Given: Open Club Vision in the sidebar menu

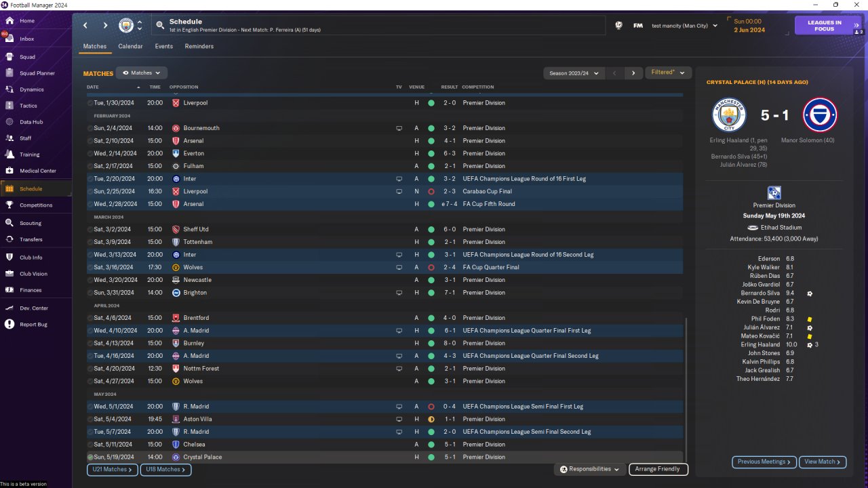Looking at the screenshot, I should (33, 274).
